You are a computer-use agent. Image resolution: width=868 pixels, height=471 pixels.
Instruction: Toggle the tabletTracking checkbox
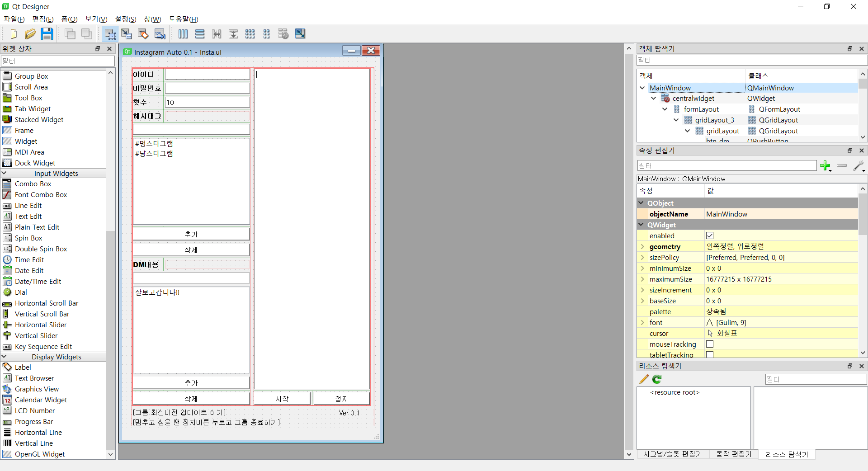[x=710, y=355]
